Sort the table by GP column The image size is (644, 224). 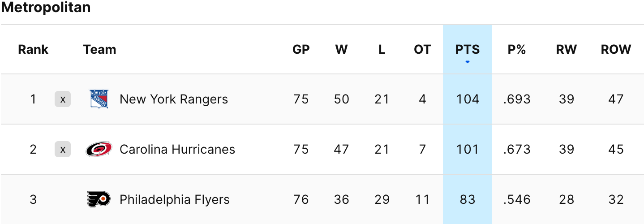[x=301, y=49]
